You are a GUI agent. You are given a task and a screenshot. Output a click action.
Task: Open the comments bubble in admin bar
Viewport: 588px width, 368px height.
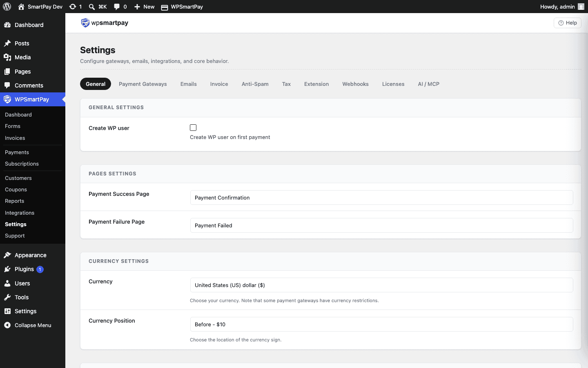(117, 7)
